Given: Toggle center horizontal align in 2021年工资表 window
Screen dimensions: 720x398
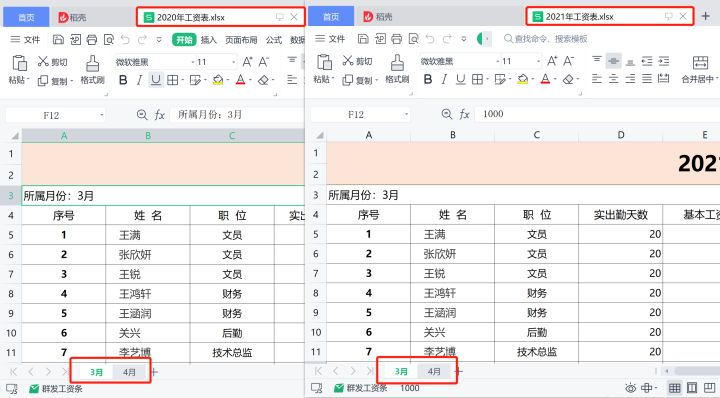Looking at the screenshot, I should (x=613, y=79).
